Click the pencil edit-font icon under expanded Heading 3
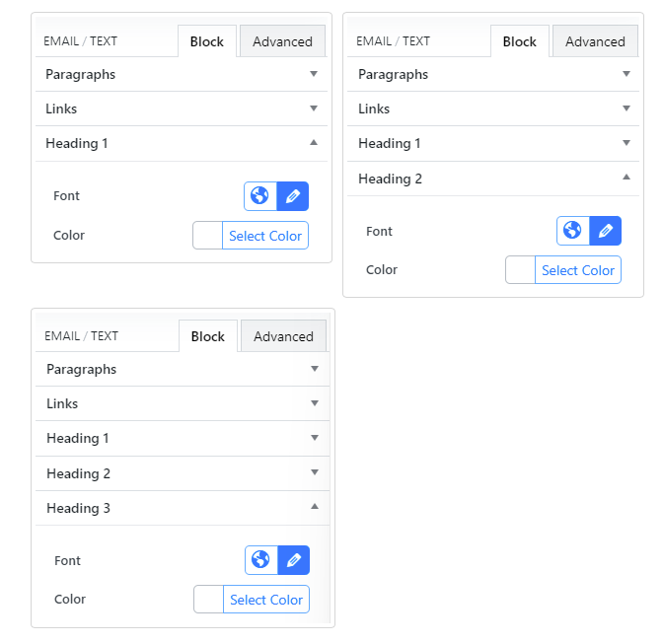Screen dimensions: 663x644 click(x=294, y=560)
